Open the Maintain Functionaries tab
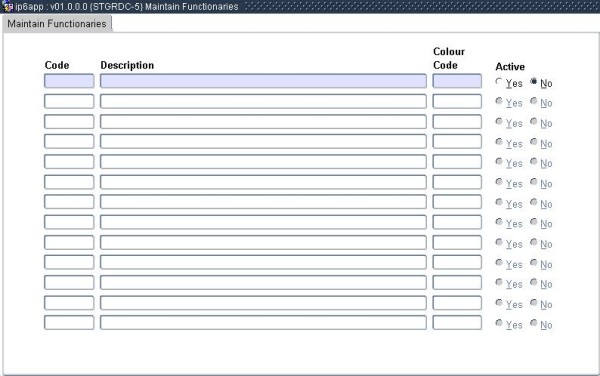Viewport: 600px width, 376px height. [57, 24]
